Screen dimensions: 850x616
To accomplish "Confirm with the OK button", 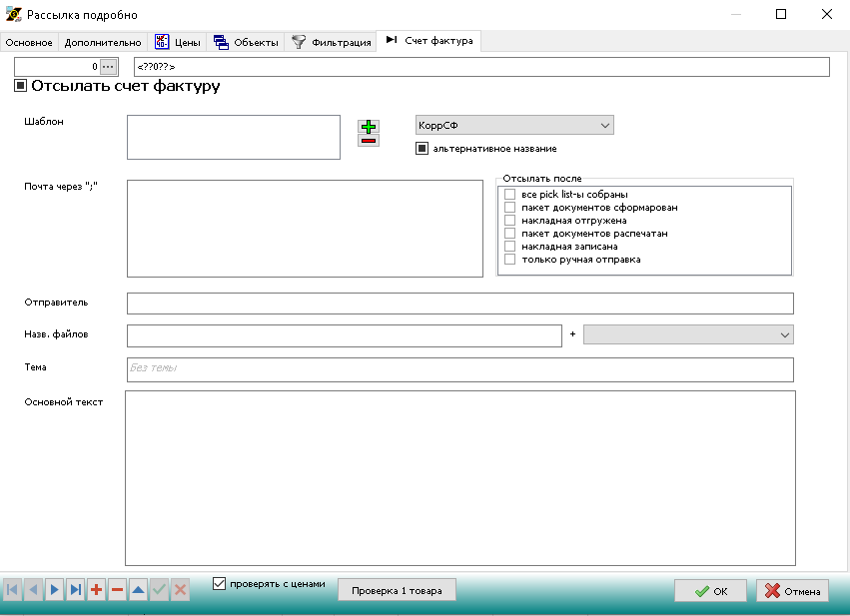I will tap(711, 591).
